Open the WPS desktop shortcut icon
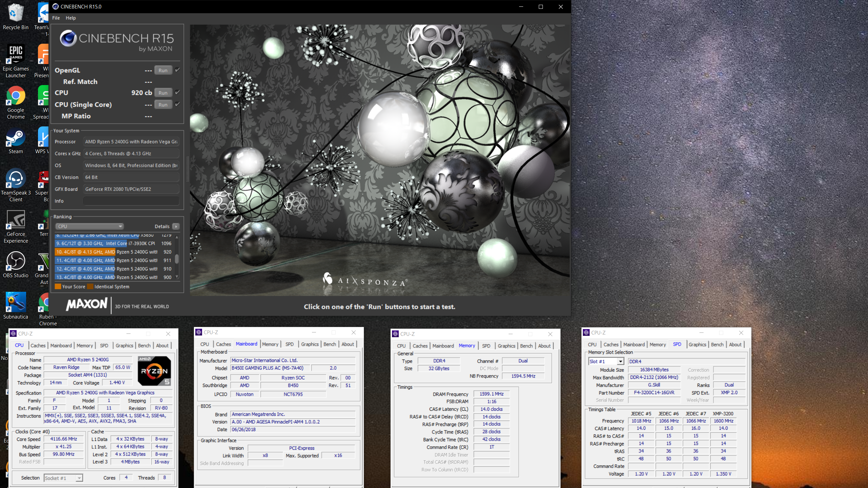868x488 pixels. [43, 141]
